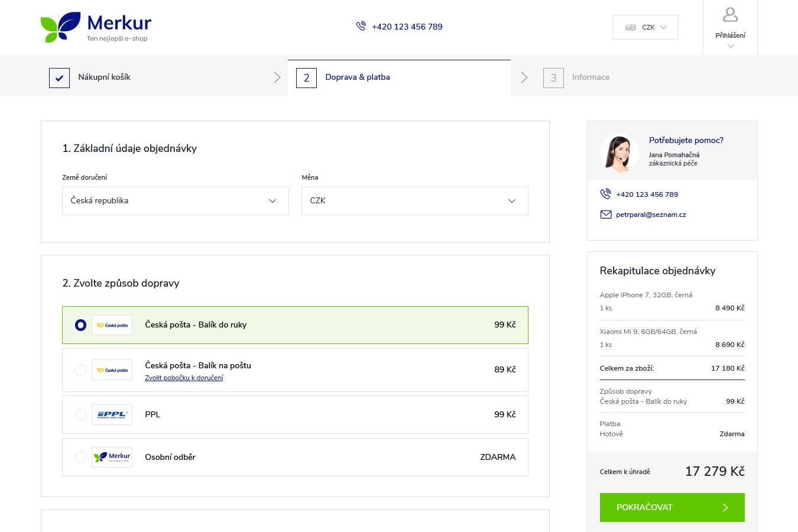Screen dimensions: 798x532
Task: Select Osobní odběr radio button
Action: (81, 457)
